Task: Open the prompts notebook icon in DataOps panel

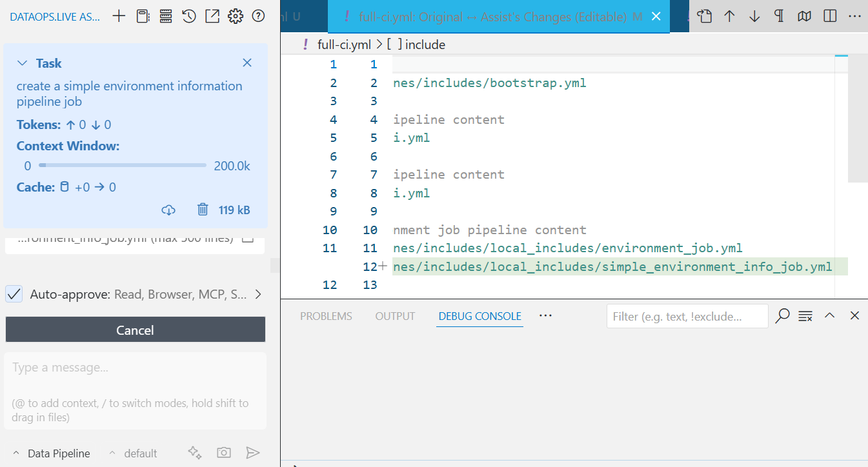Action: point(143,16)
